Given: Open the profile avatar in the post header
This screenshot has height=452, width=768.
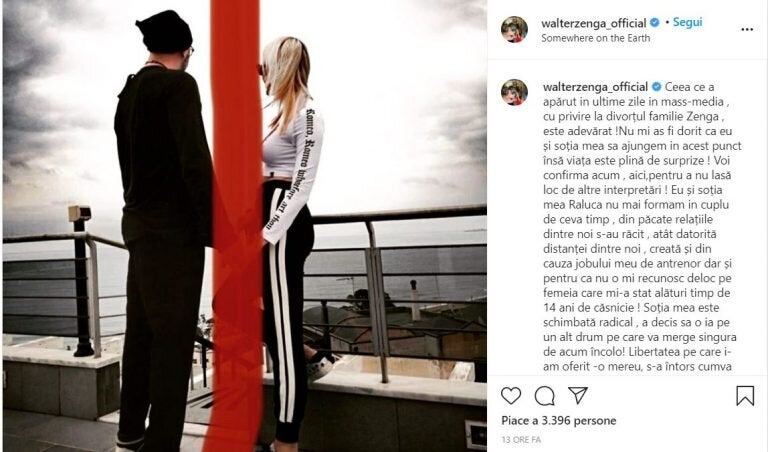Looking at the screenshot, I should (x=514, y=29).
